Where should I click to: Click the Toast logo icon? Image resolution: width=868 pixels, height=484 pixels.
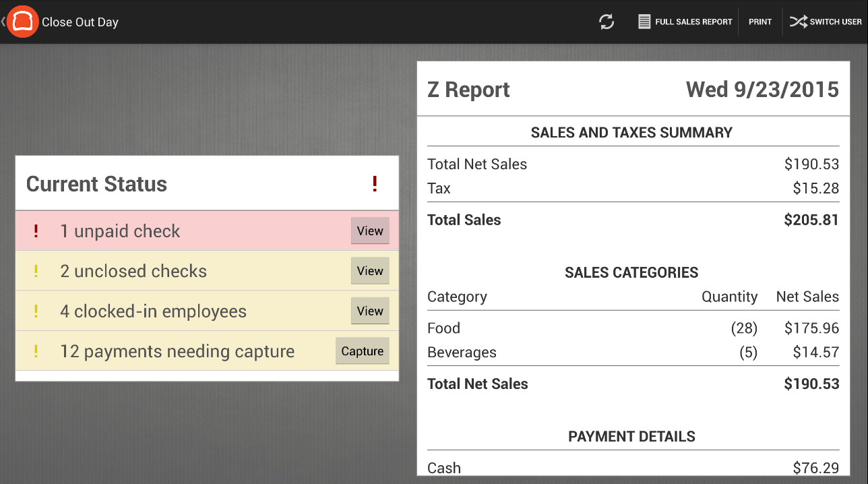pos(22,21)
